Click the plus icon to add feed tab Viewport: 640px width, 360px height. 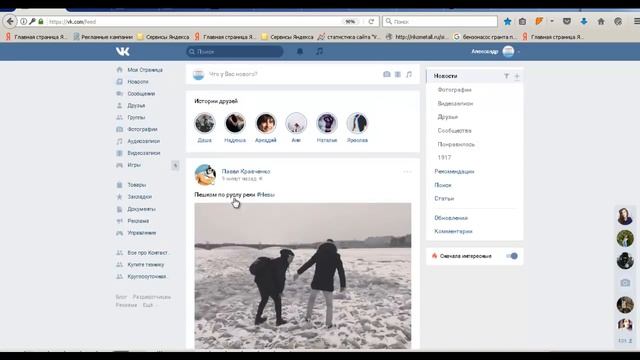(517, 76)
